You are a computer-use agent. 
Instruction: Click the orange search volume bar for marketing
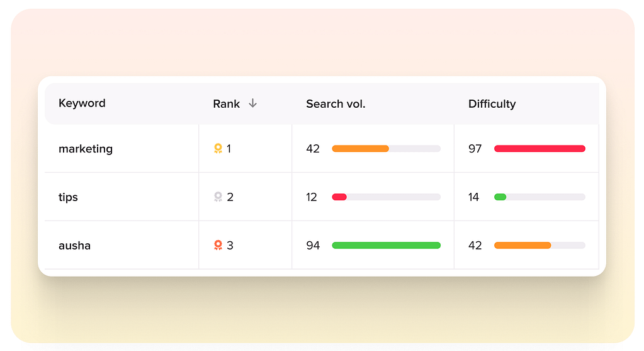pos(360,149)
